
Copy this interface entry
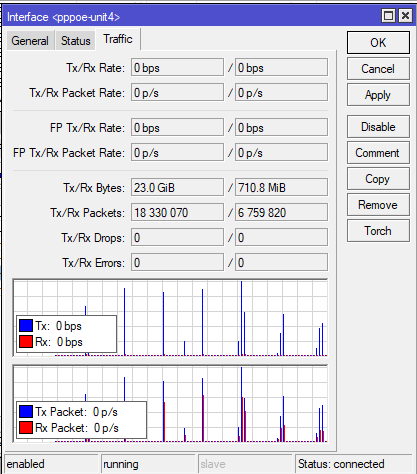pyautogui.click(x=378, y=179)
